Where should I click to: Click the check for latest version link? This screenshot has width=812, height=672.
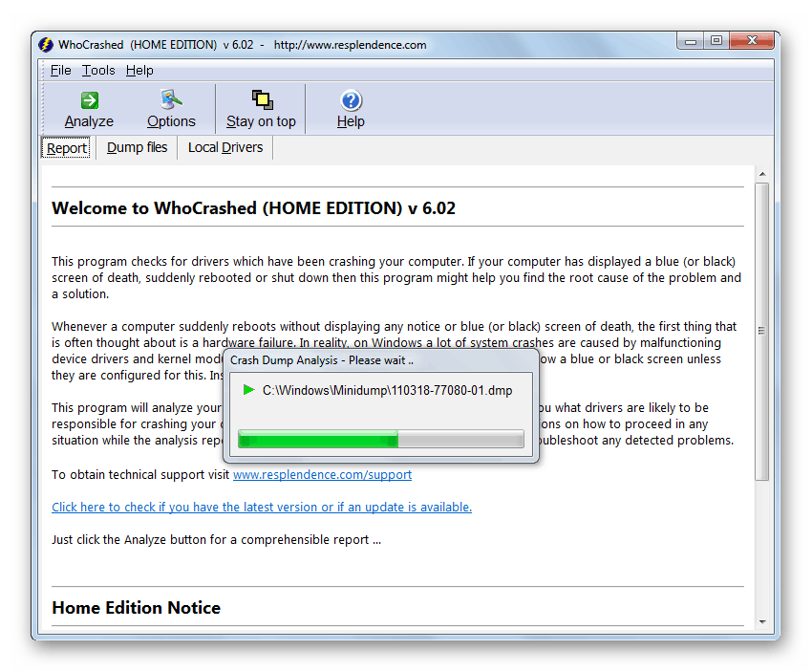coord(262,508)
